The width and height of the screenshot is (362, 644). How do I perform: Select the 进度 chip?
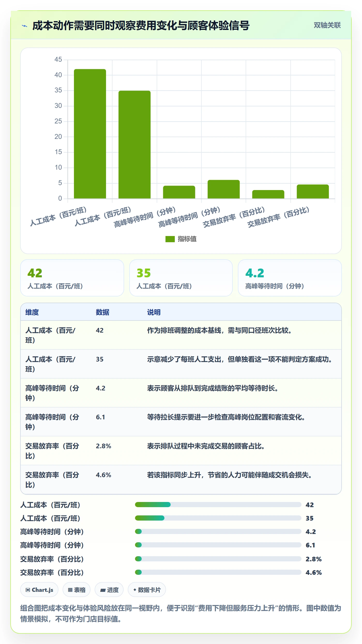pyautogui.click(x=109, y=590)
